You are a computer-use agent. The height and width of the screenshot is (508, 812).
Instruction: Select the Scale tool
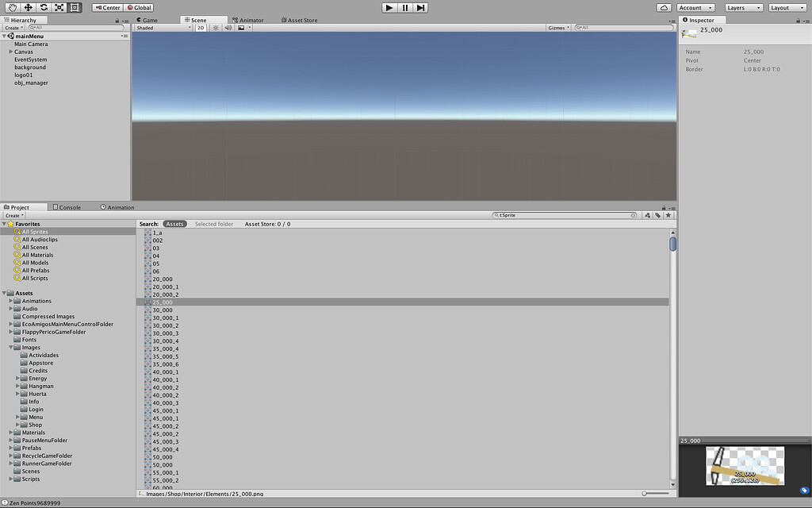[x=59, y=7]
